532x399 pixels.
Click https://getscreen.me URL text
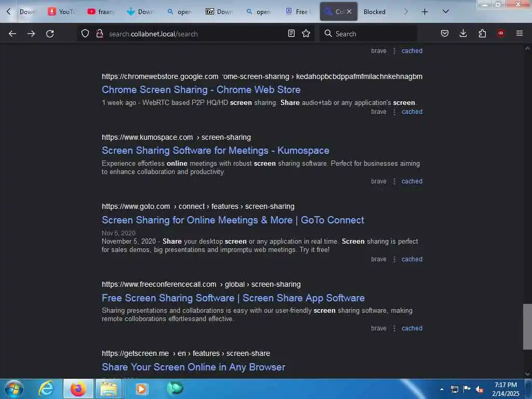coord(136,353)
